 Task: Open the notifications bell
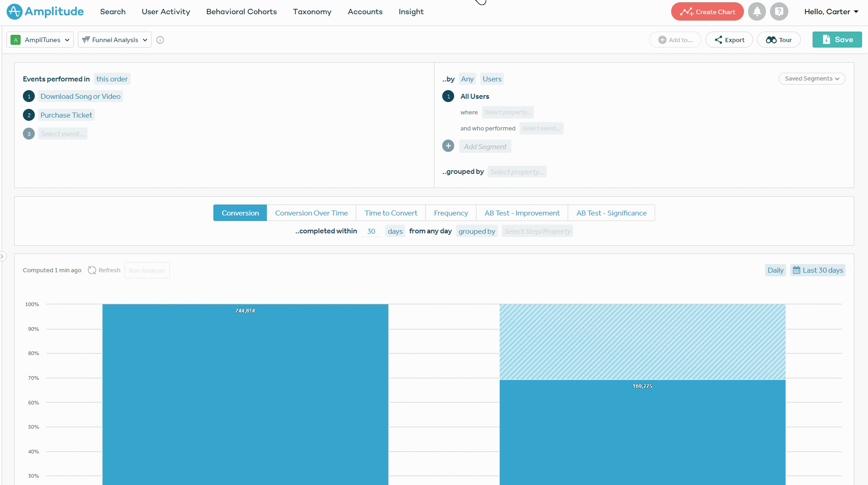pos(757,12)
